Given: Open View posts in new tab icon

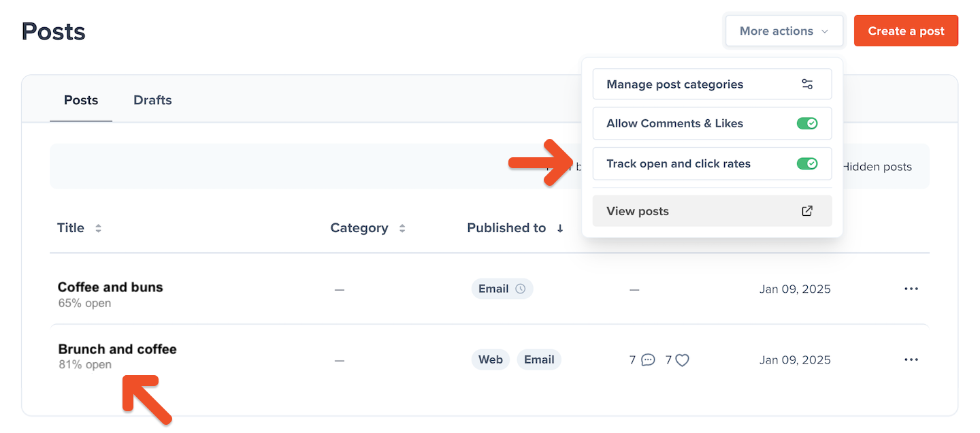Looking at the screenshot, I should point(807,211).
